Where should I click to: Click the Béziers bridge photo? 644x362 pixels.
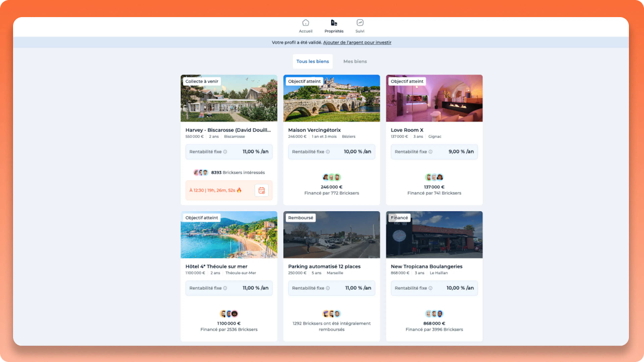pos(332,98)
